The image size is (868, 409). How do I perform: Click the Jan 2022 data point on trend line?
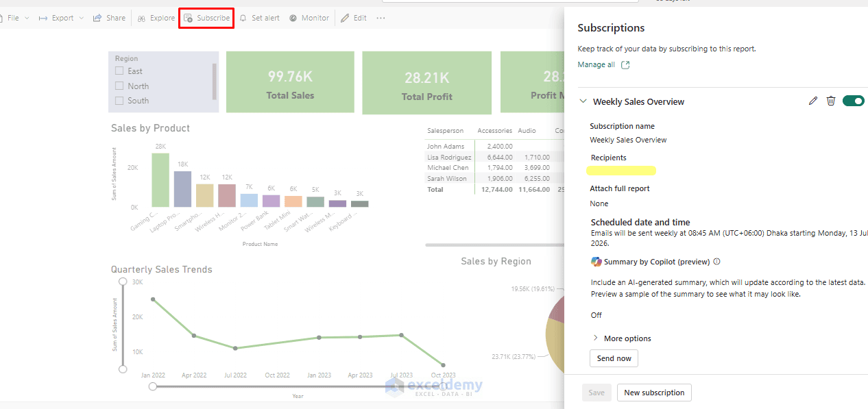click(153, 299)
